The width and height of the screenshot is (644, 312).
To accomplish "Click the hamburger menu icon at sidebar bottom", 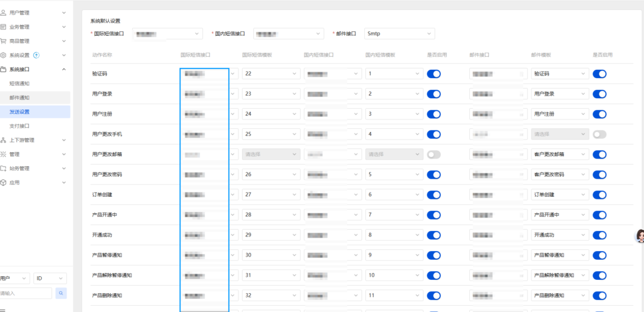I will click(x=3, y=310).
